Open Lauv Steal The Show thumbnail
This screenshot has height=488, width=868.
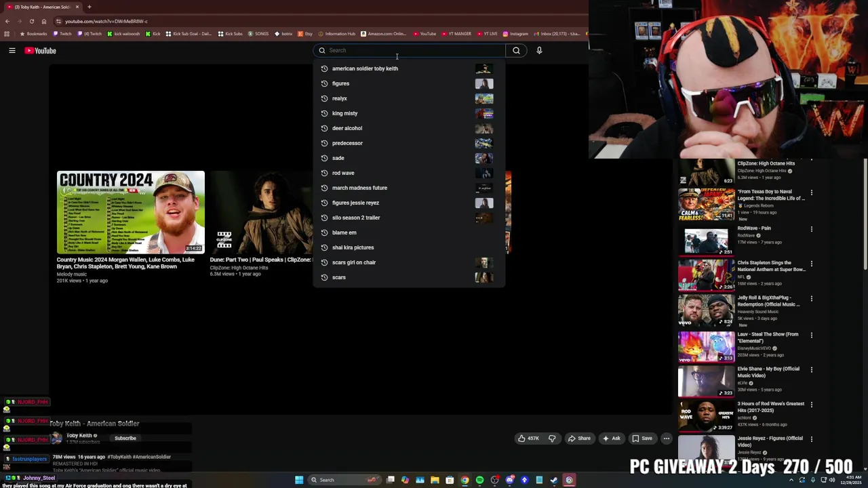[707, 346]
